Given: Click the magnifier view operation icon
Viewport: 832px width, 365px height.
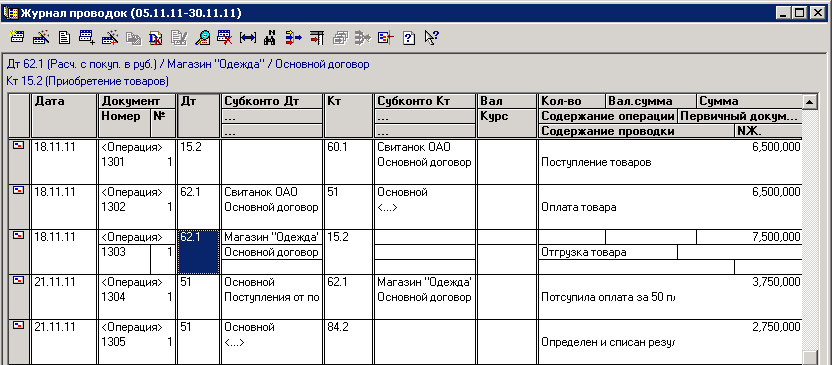Looking at the screenshot, I should point(202,38).
